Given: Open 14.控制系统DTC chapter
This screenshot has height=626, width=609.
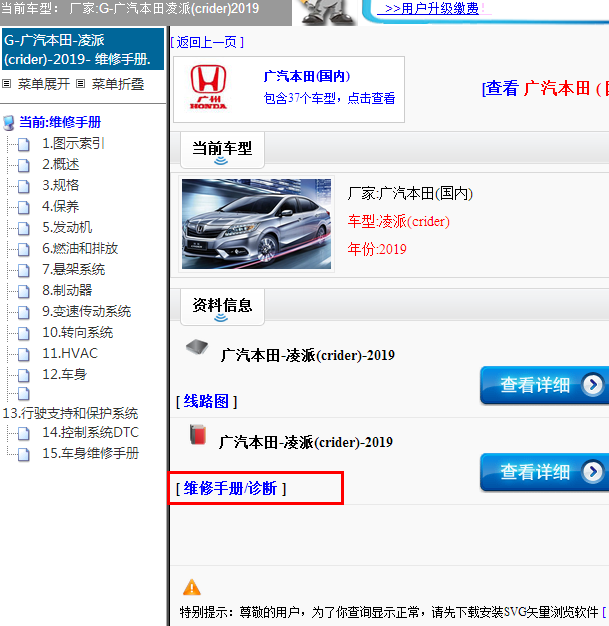Looking at the screenshot, I should (90, 433).
